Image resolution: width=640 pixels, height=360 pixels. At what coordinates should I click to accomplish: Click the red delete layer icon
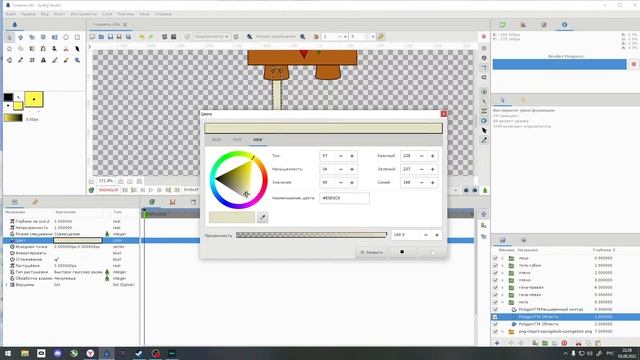click(564, 343)
